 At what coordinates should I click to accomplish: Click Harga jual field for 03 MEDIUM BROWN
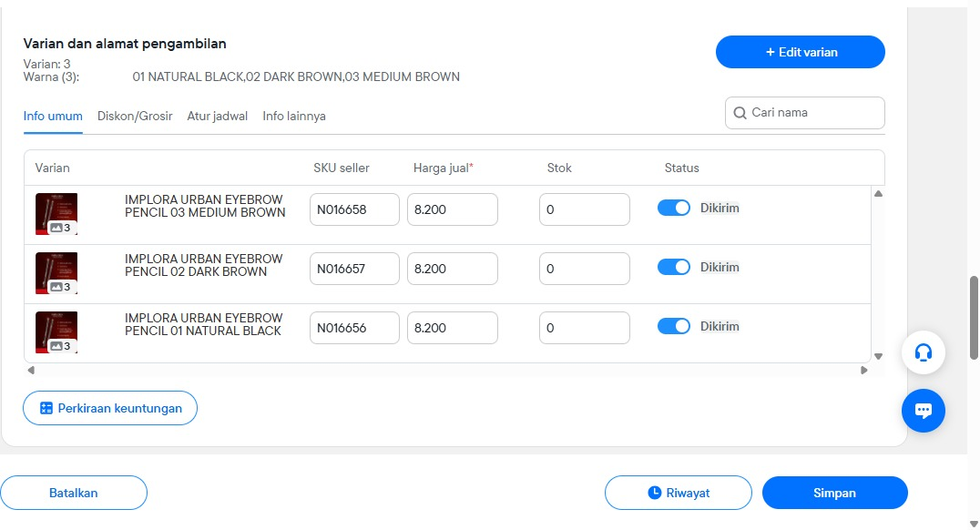click(453, 209)
